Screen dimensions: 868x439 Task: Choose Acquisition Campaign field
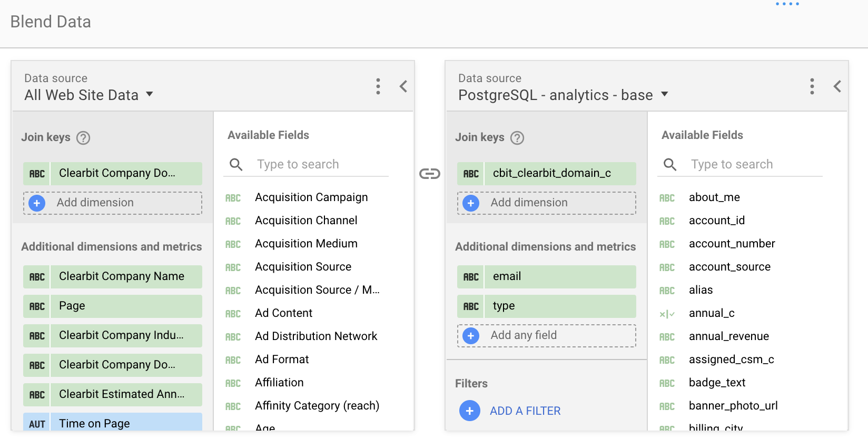point(311,197)
